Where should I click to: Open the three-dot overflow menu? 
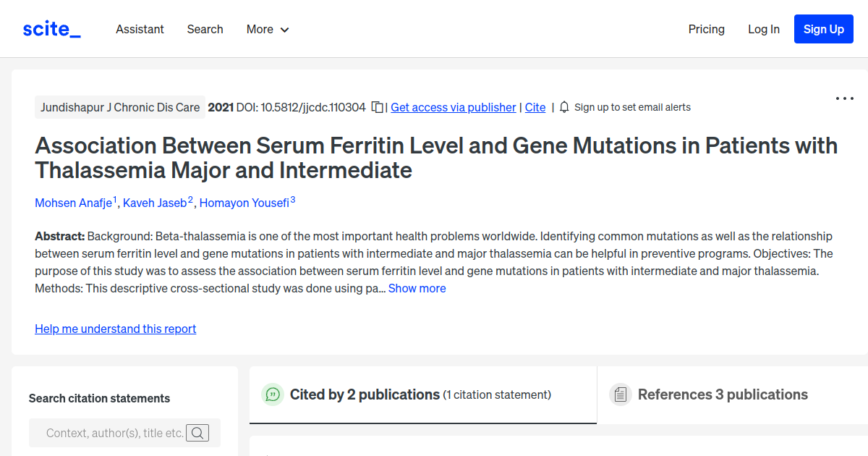844,98
